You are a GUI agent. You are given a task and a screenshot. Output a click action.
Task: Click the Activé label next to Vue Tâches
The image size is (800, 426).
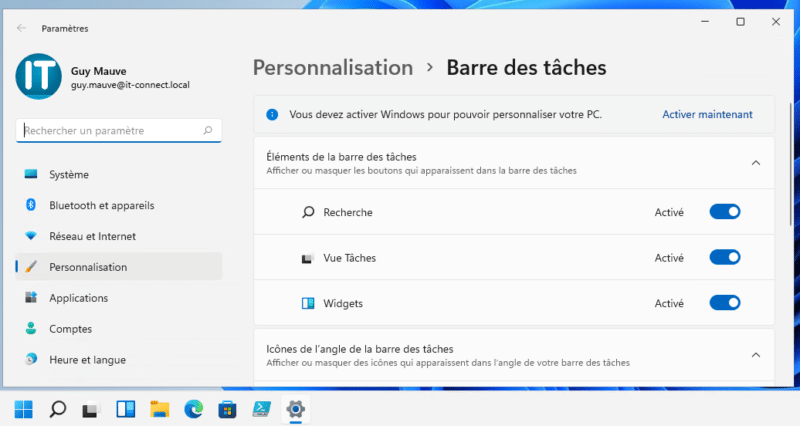[669, 258]
